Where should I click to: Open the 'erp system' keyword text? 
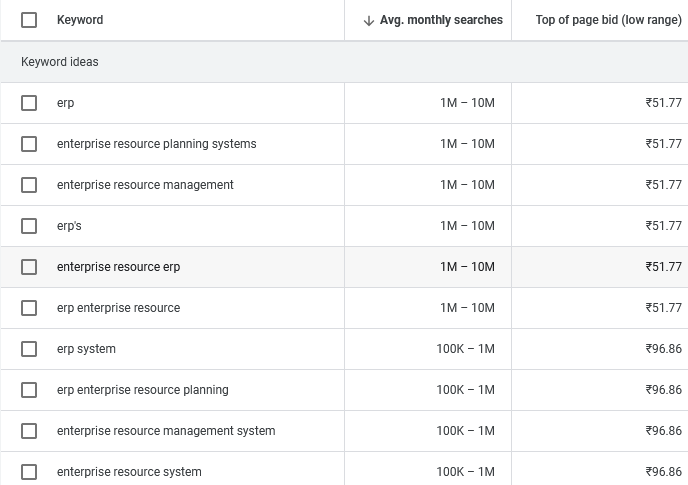click(x=86, y=349)
